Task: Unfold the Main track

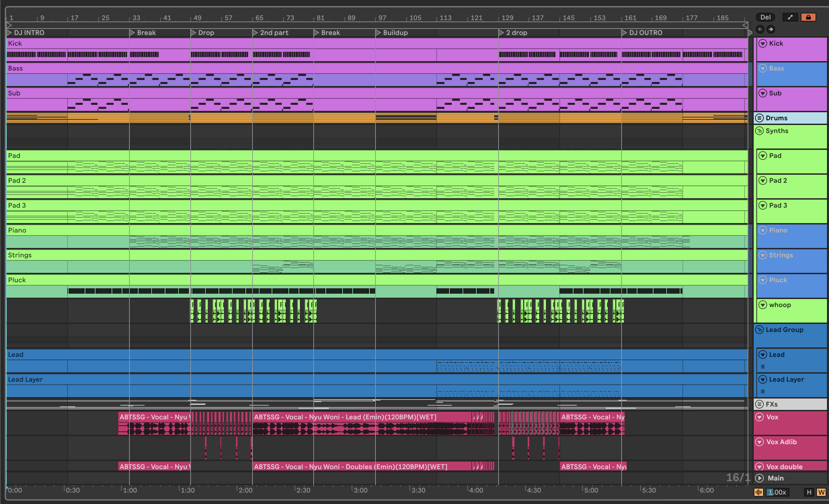Action: pyautogui.click(x=759, y=478)
